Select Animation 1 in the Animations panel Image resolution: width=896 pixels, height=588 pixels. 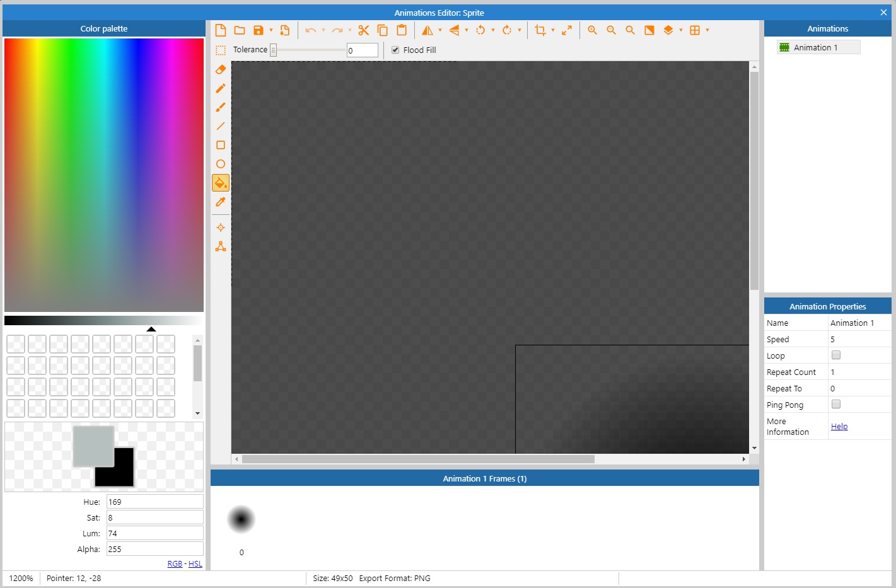pos(818,47)
